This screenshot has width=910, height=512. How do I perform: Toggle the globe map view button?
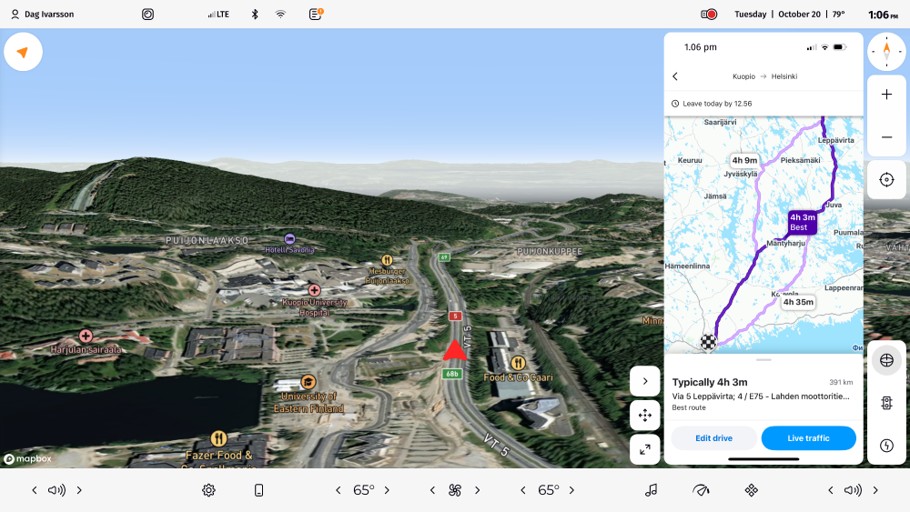[x=886, y=360]
